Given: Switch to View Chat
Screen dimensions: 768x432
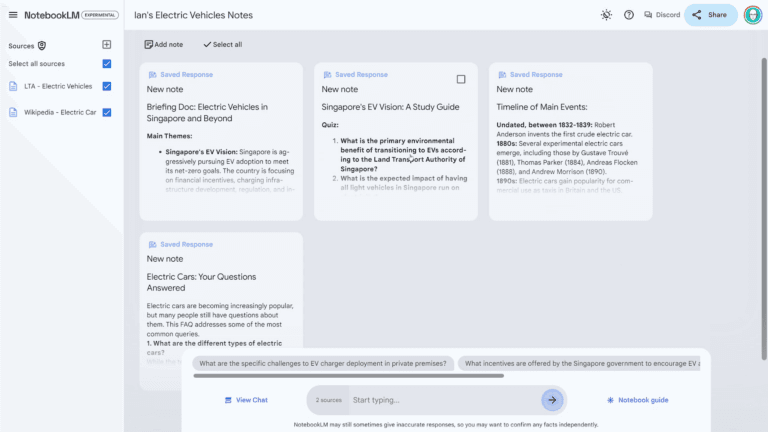Looking at the screenshot, I should coord(246,400).
